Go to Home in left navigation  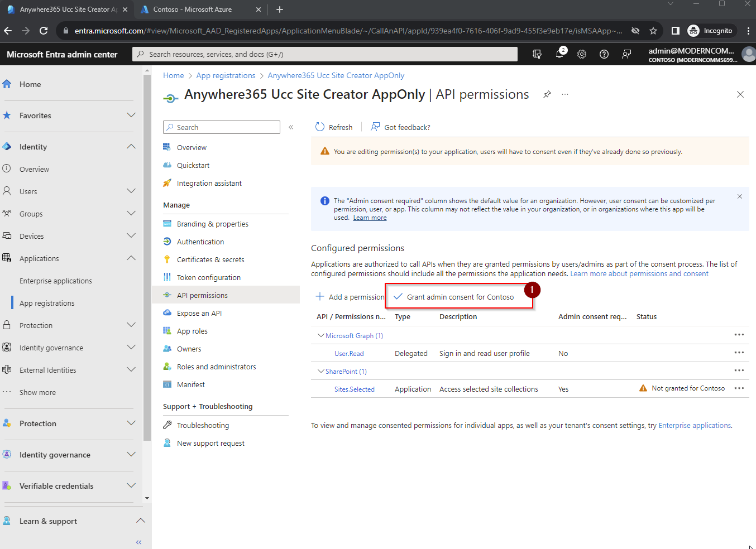(30, 84)
